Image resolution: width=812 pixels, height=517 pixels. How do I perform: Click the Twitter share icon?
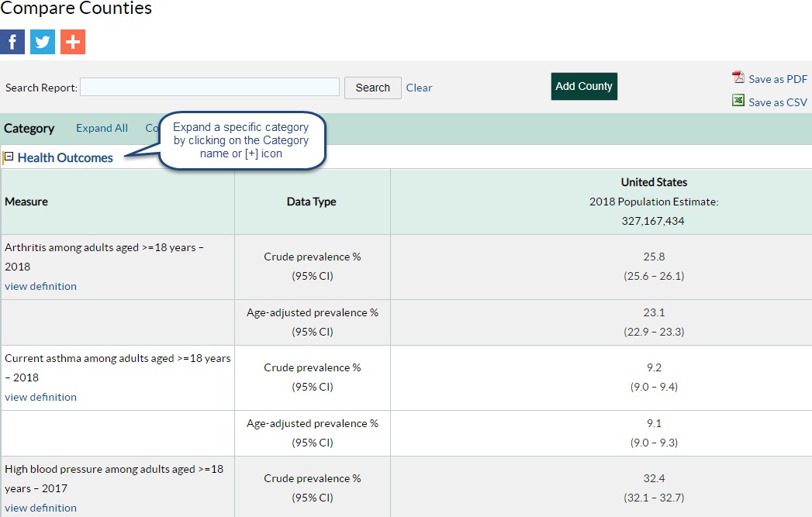click(x=43, y=42)
